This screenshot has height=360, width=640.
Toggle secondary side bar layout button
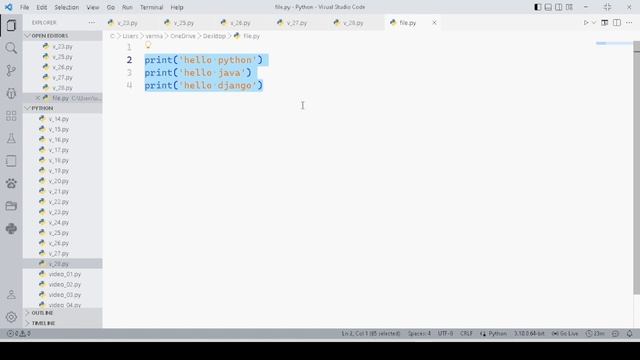(558, 7)
